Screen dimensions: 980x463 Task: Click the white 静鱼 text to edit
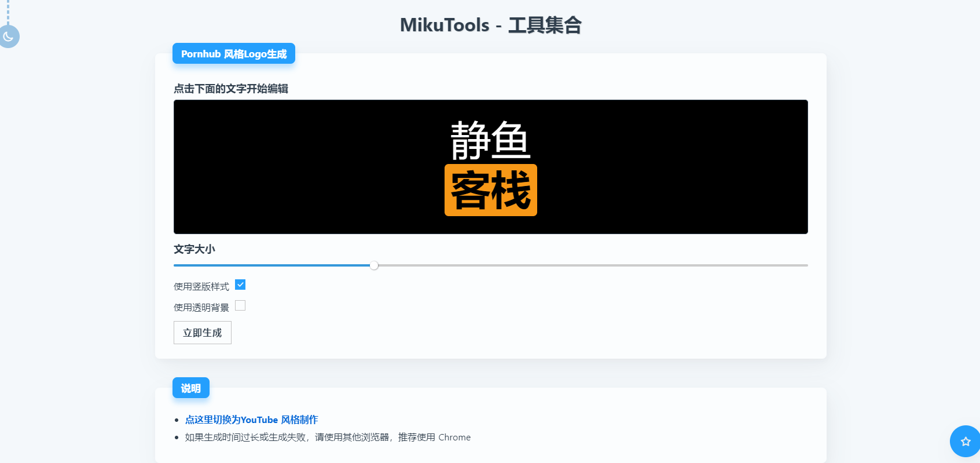pos(490,140)
